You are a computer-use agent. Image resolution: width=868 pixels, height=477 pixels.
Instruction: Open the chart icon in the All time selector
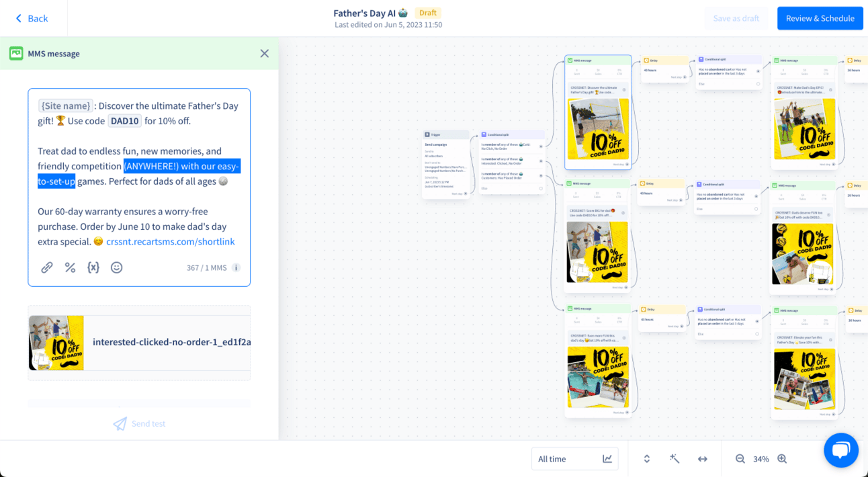pos(607,459)
